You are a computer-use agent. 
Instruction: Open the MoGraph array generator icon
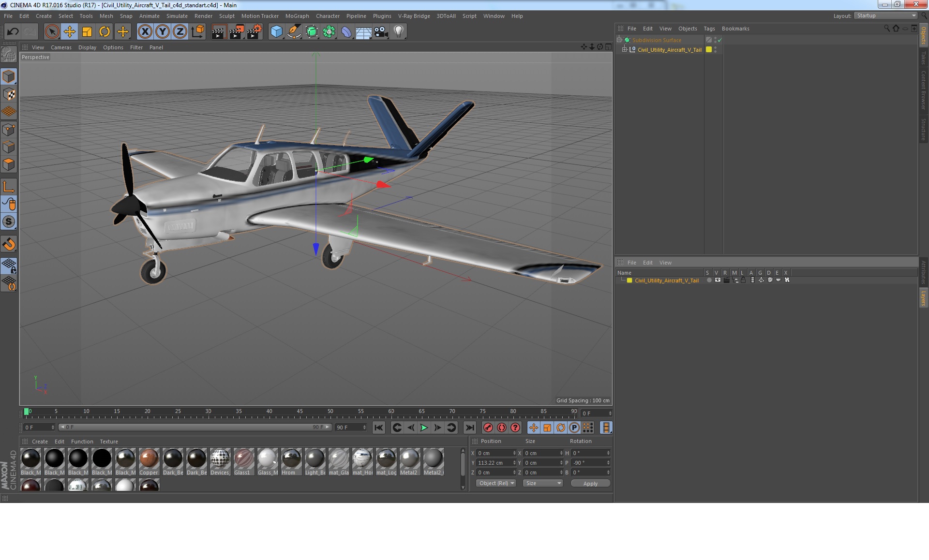[x=329, y=32]
